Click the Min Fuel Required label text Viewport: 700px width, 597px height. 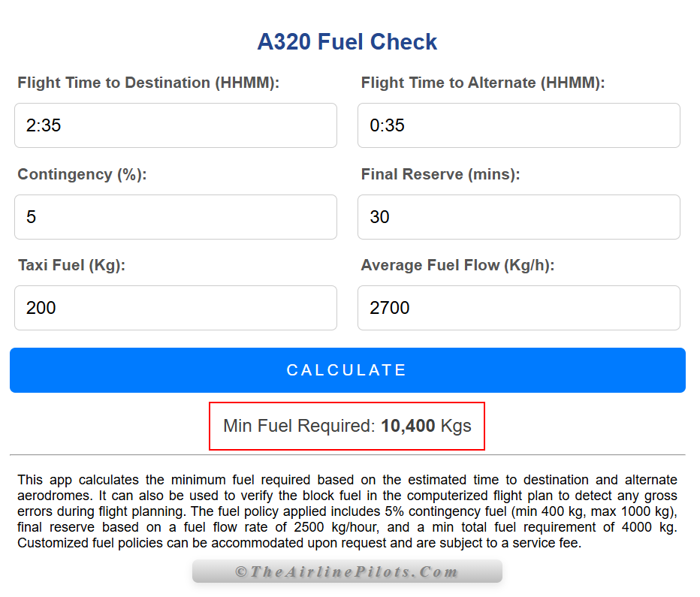coord(299,427)
